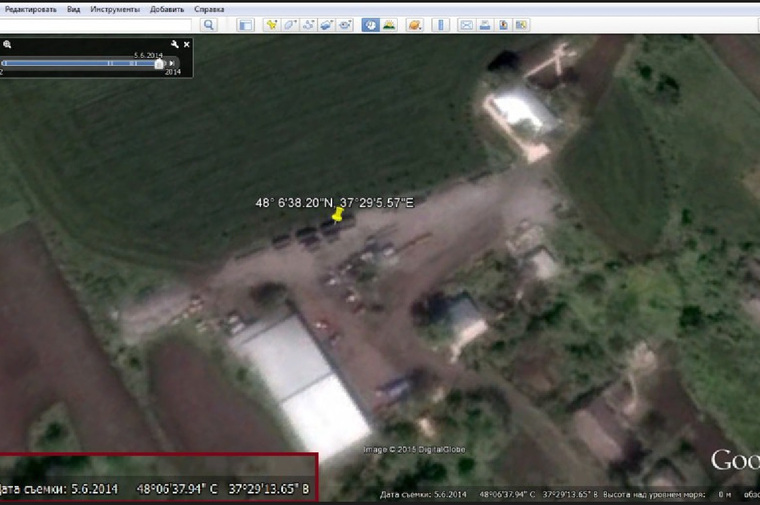Click the Email envelope icon
Viewport: 760px width, 505px height.
click(x=466, y=25)
